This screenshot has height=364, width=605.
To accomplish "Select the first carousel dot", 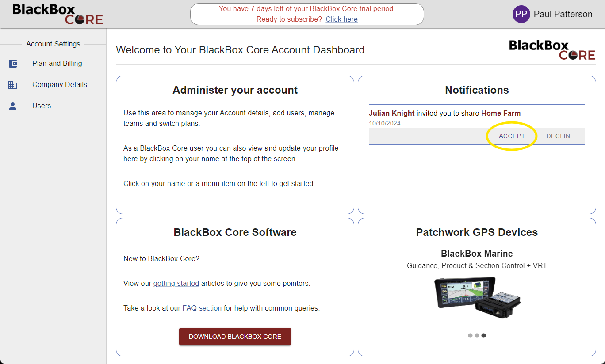I will click(x=470, y=336).
